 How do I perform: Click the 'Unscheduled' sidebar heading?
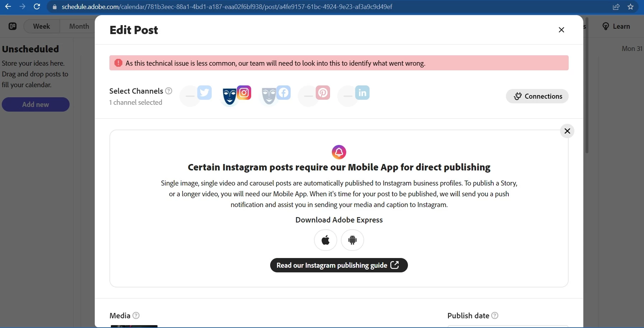pyautogui.click(x=30, y=49)
